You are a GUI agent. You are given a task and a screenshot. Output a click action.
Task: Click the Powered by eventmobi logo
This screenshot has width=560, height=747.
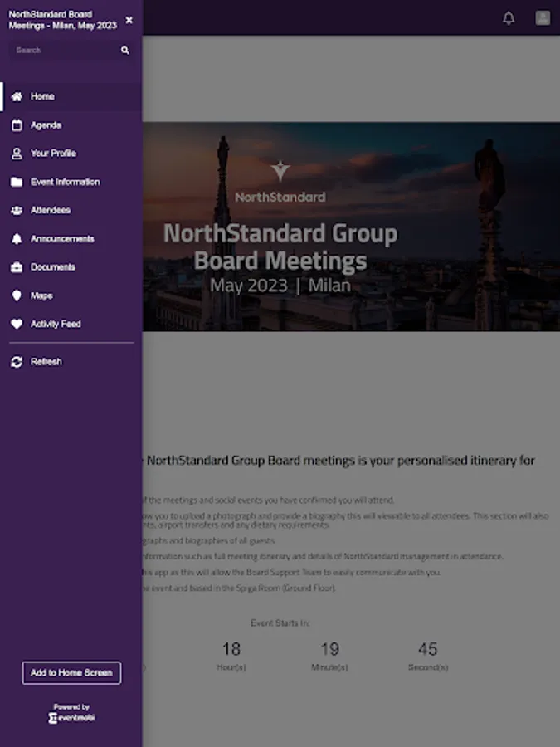point(71,713)
